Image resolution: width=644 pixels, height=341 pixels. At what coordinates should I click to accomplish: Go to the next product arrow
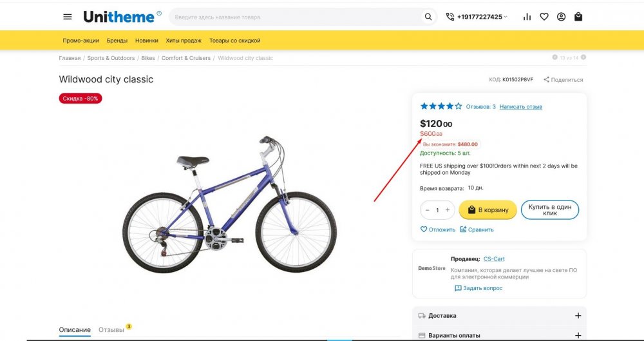pos(583,58)
